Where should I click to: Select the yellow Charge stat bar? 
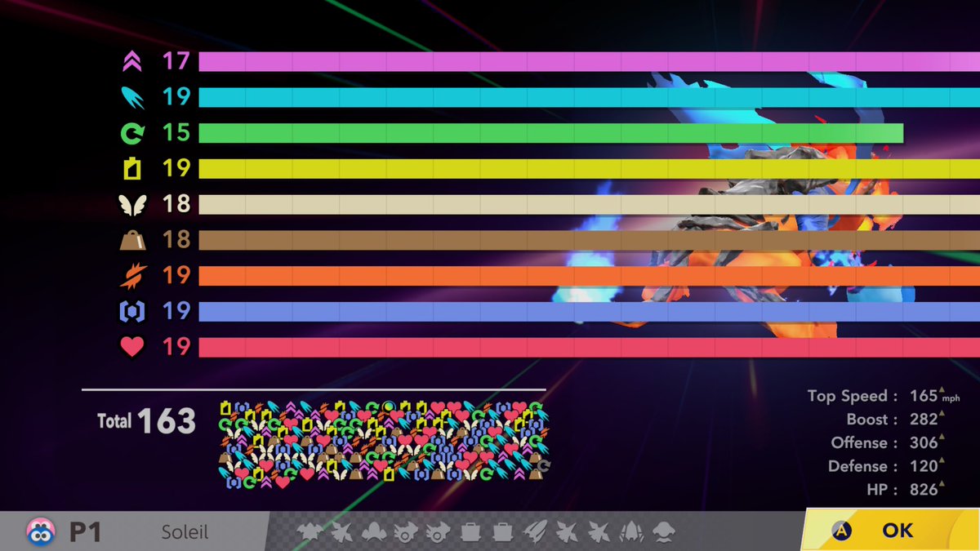pos(589,168)
